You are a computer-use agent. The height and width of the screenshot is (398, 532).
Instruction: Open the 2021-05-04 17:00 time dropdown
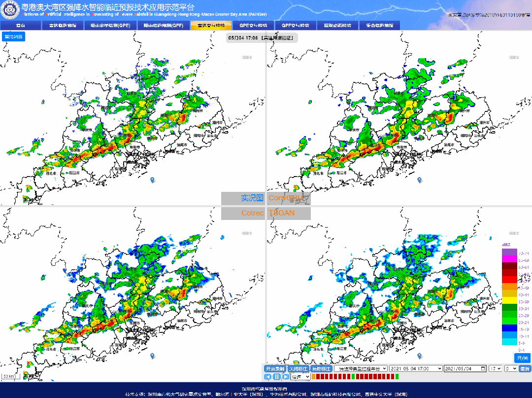[x=416, y=368]
